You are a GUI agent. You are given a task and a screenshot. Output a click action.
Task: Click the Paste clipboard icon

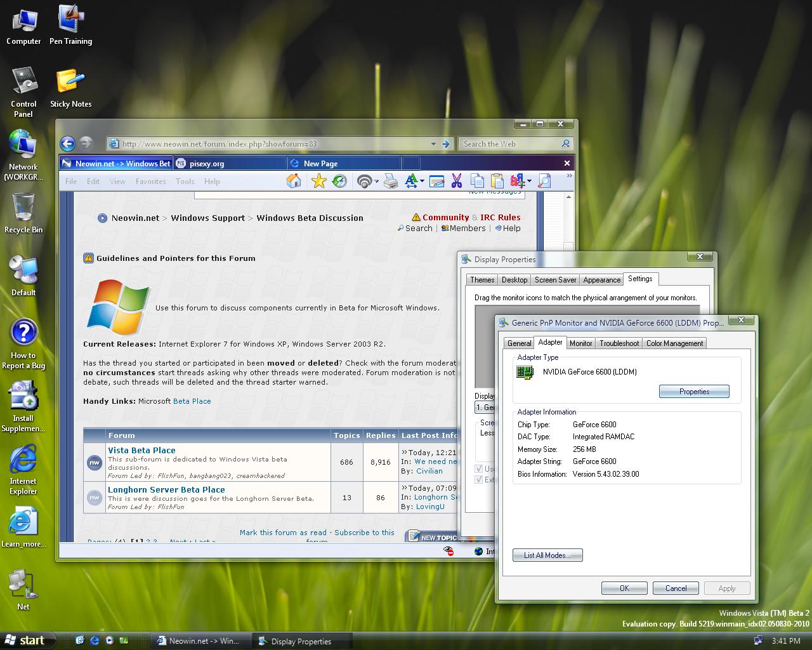pos(497,182)
